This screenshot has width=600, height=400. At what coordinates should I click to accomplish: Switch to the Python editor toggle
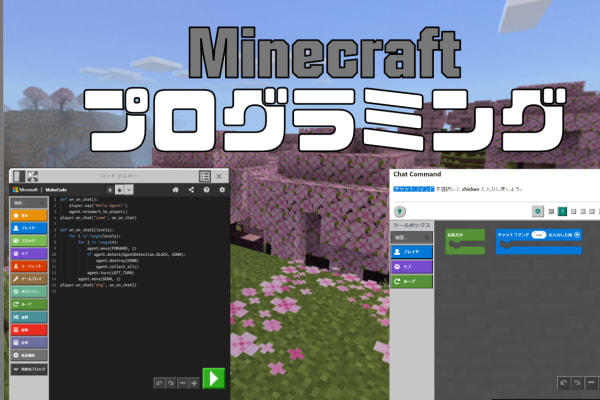(x=119, y=190)
